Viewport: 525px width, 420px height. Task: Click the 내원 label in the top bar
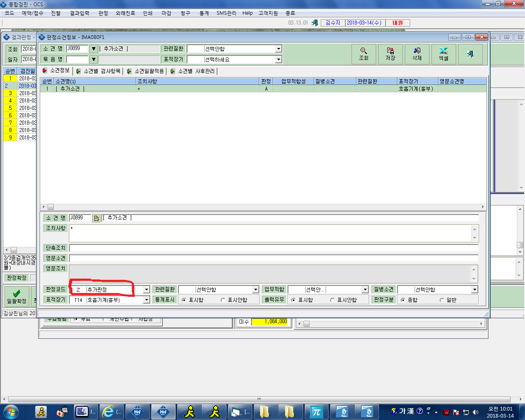(397, 23)
